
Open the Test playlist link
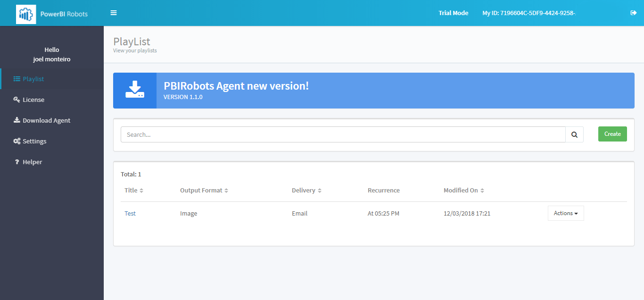coord(130,213)
